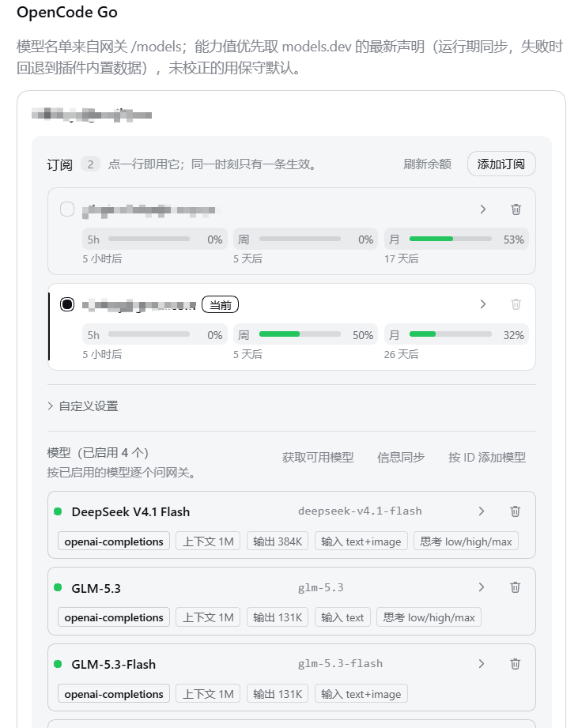Click the deepseek-v4.1-flash model ID
578x728 pixels.
click(360, 511)
